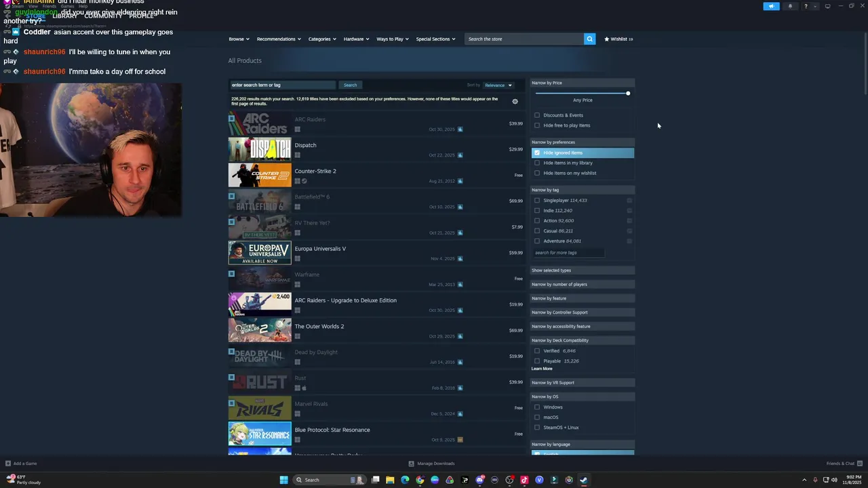This screenshot has width=868, height=488.
Task: Click the Search button beside term field
Action: pos(350,85)
